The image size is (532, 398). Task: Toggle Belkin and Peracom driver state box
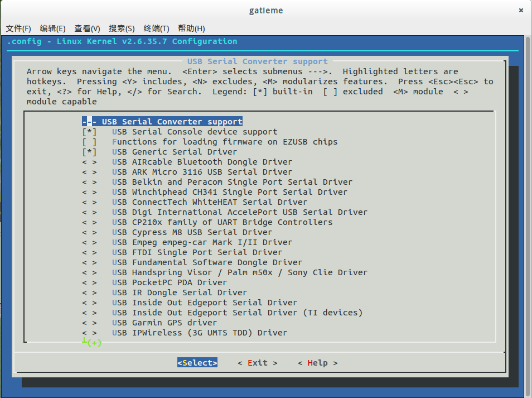(89, 182)
